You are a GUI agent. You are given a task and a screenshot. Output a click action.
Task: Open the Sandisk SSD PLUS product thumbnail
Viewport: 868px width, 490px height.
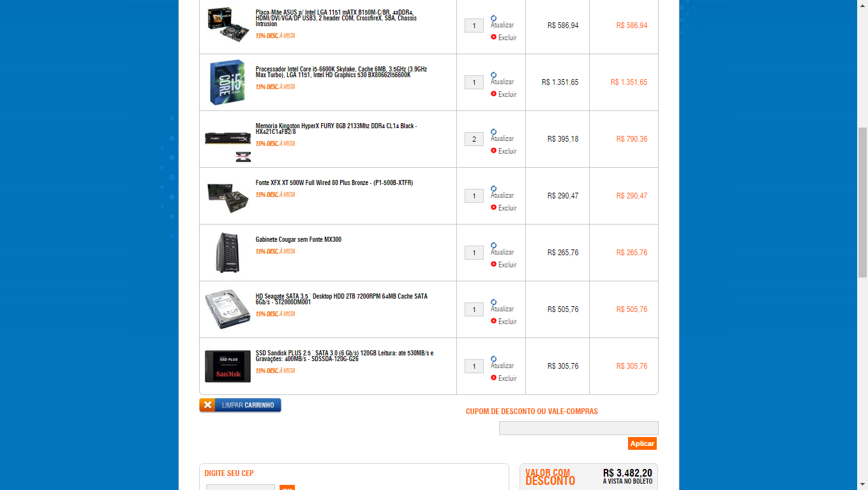[x=228, y=366]
